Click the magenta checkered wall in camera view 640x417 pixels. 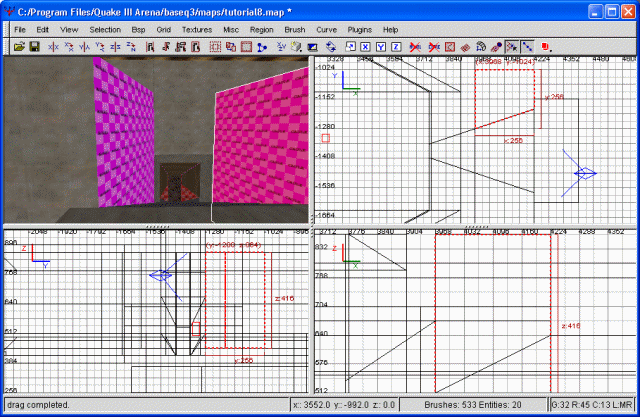(x=124, y=135)
